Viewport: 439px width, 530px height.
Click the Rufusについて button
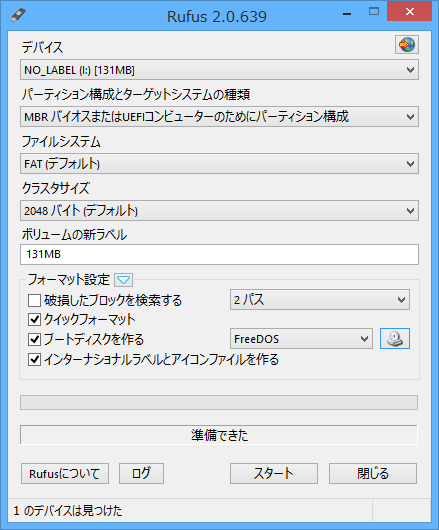(x=65, y=474)
